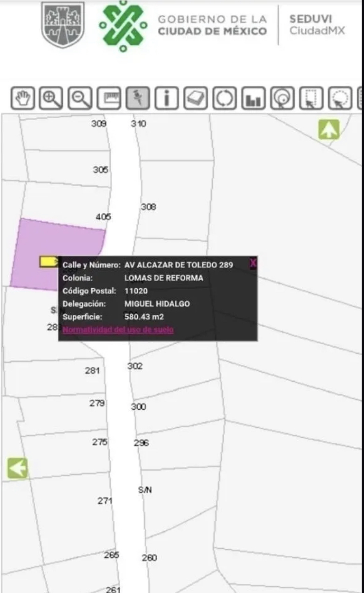Close the property info popup
364x593 pixels.
(x=253, y=263)
